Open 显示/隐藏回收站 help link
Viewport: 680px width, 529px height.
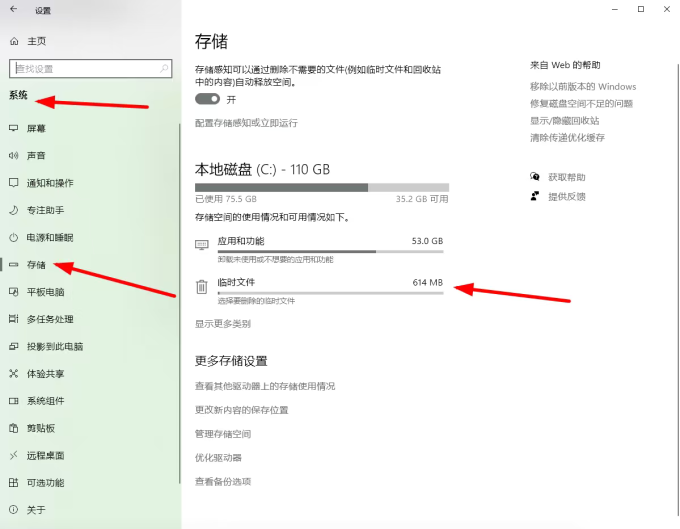click(x=564, y=120)
